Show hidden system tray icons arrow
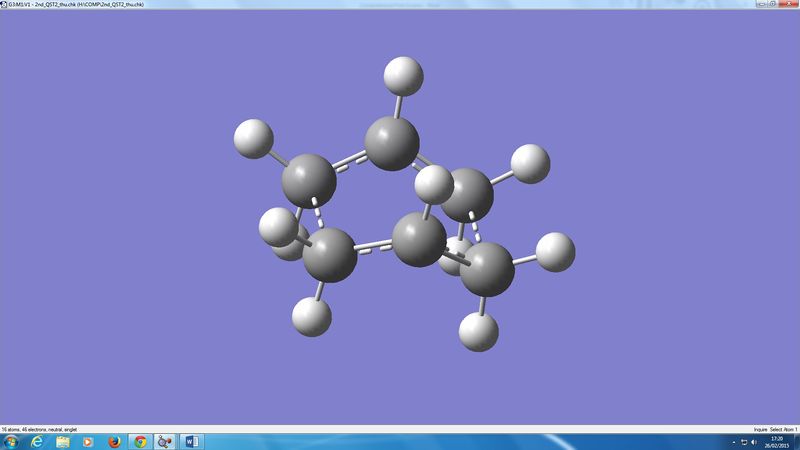This screenshot has height=450, width=800. 734,442
